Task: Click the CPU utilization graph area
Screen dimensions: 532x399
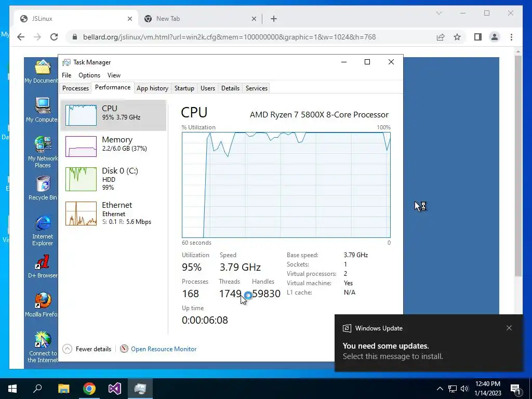Action: click(x=286, y=185)
